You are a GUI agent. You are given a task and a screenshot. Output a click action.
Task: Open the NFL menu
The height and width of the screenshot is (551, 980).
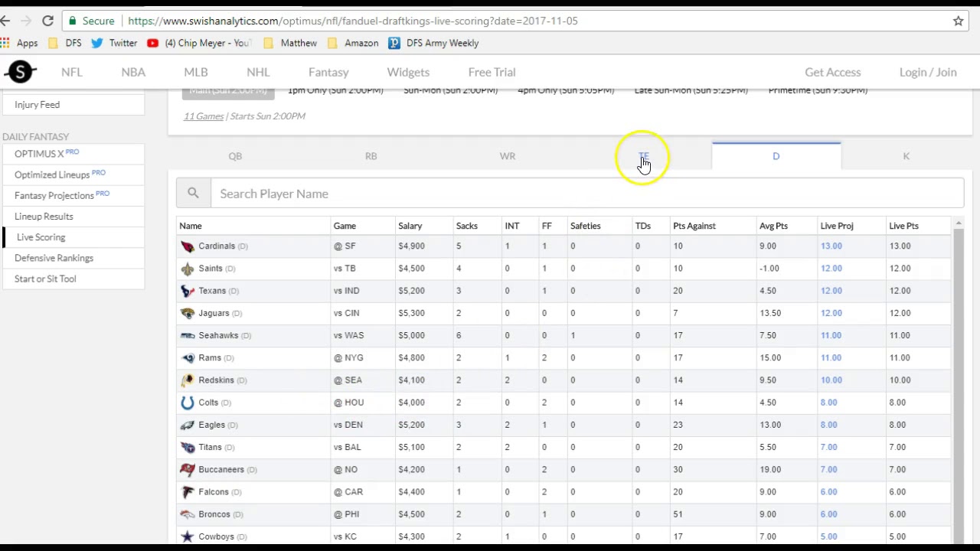pos(71,72)
